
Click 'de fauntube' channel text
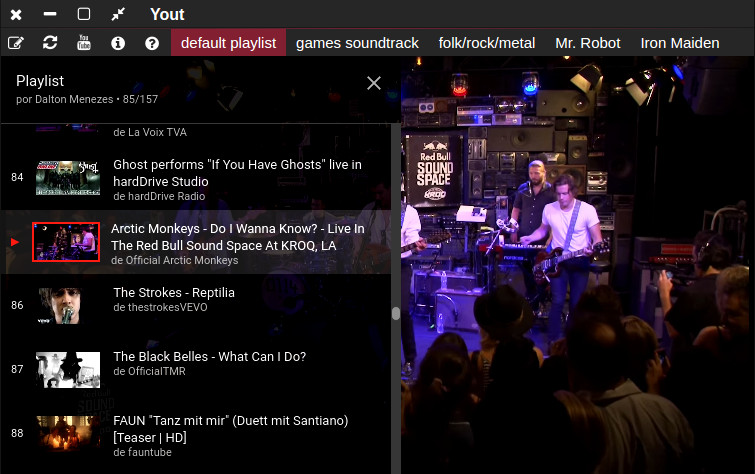[x=142, y=452]
